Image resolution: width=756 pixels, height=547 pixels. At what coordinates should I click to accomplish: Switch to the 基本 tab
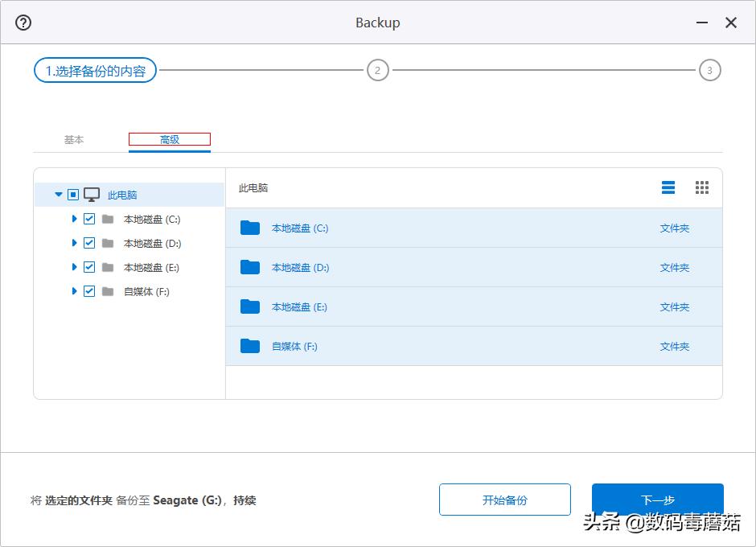pyautogui.click(x=74, y=139)
